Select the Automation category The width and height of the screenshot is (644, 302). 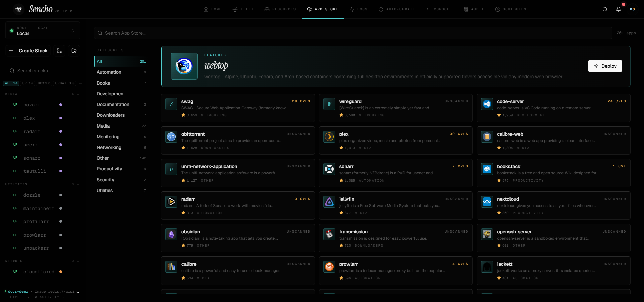[121, 72]
